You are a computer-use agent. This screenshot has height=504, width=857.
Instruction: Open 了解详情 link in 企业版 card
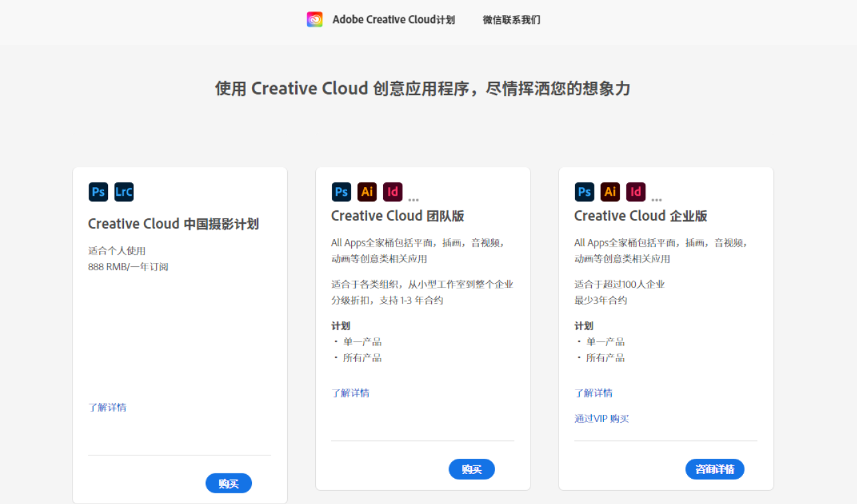tap(594, 393)
